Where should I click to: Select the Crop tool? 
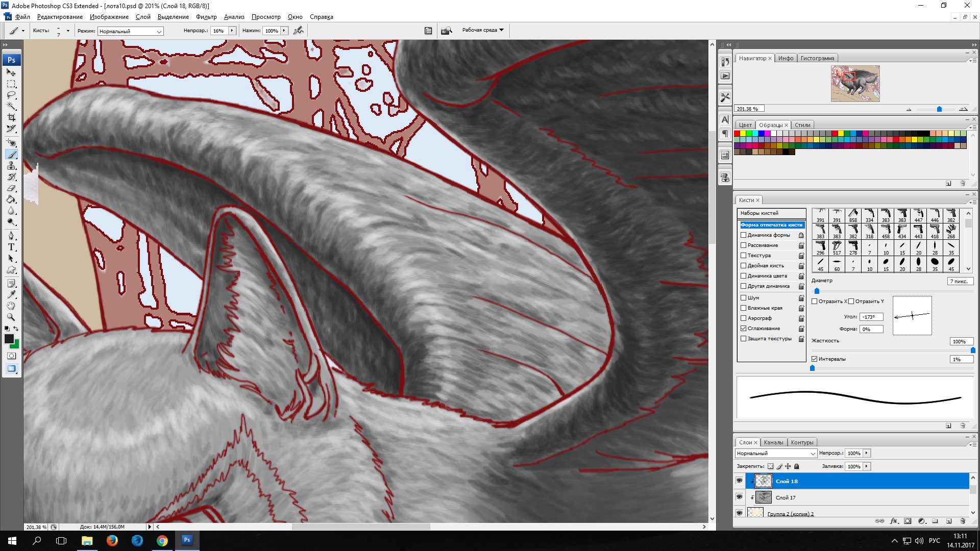point(11,117)
